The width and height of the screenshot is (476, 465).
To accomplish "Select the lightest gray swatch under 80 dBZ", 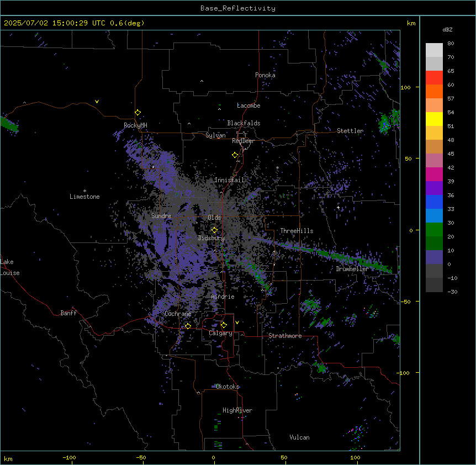I will [434, 50].
